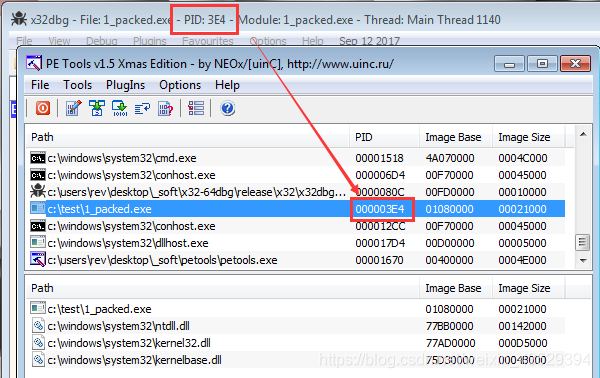Click the kernel32.dll module icon
Screen dimensions: 600x378
tap(38, 342)
